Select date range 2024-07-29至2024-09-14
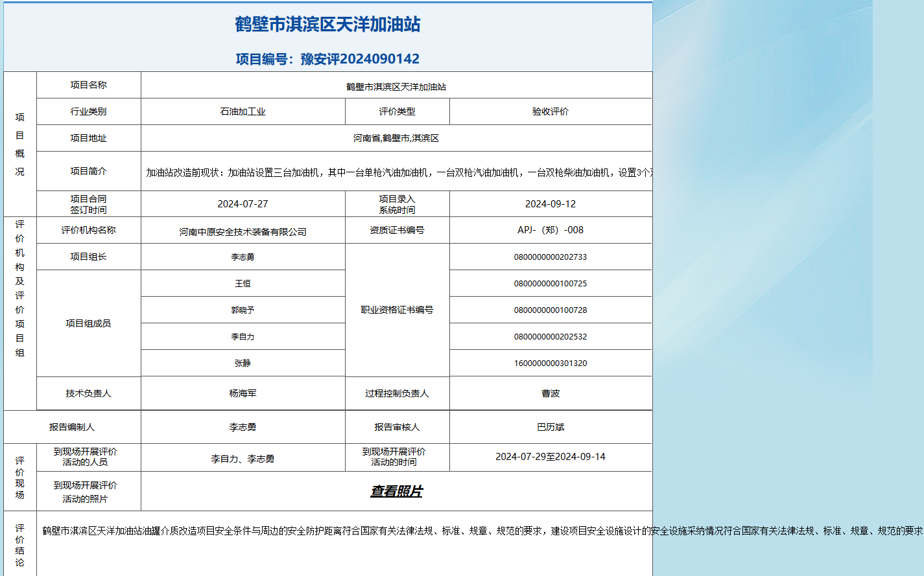 pyautogui.click(x=551, y=457)
